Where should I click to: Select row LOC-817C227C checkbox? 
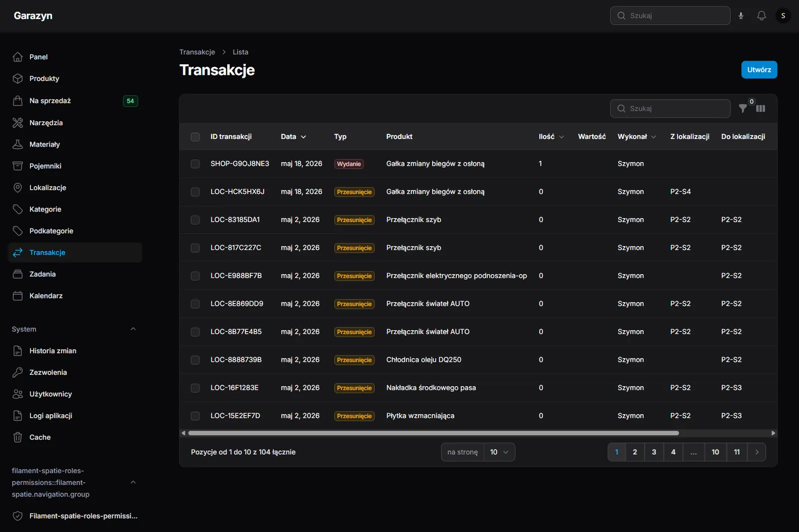195,248
